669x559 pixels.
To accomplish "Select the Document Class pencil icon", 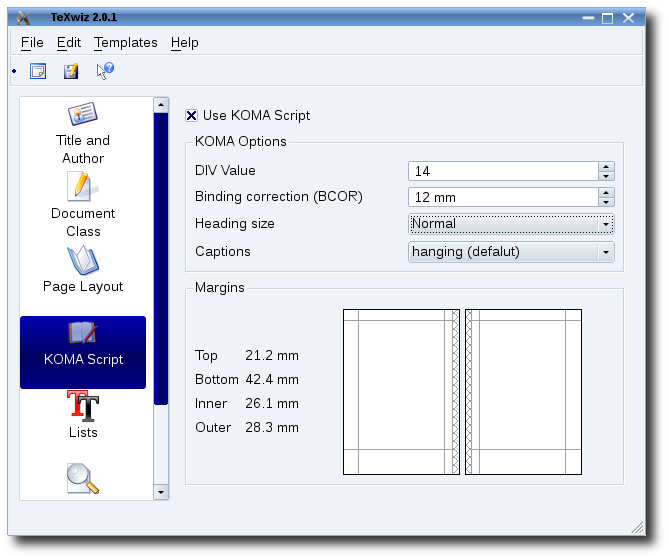I will [x=82, y=186].
